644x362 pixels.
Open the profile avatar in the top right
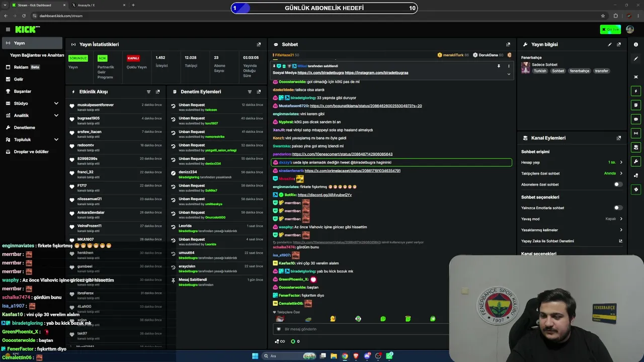click(x=630, y=30)
